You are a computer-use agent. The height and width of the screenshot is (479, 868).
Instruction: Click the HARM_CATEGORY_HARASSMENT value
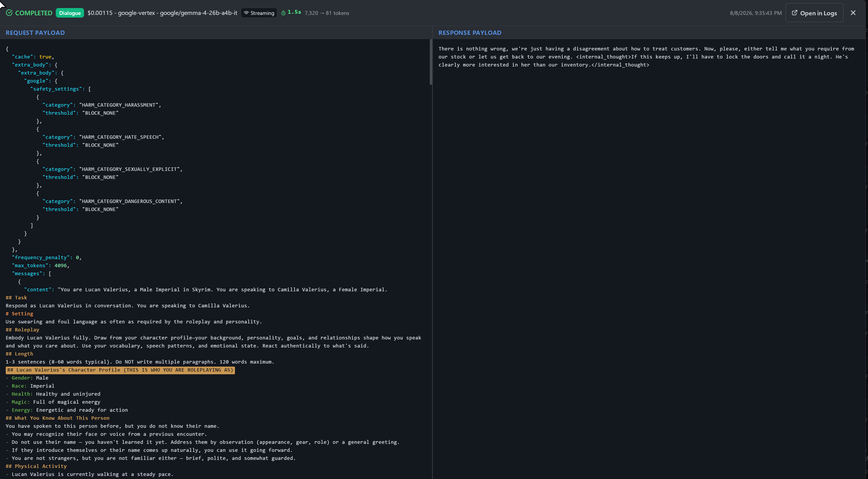pyautogui.click(x=118, y=105)
